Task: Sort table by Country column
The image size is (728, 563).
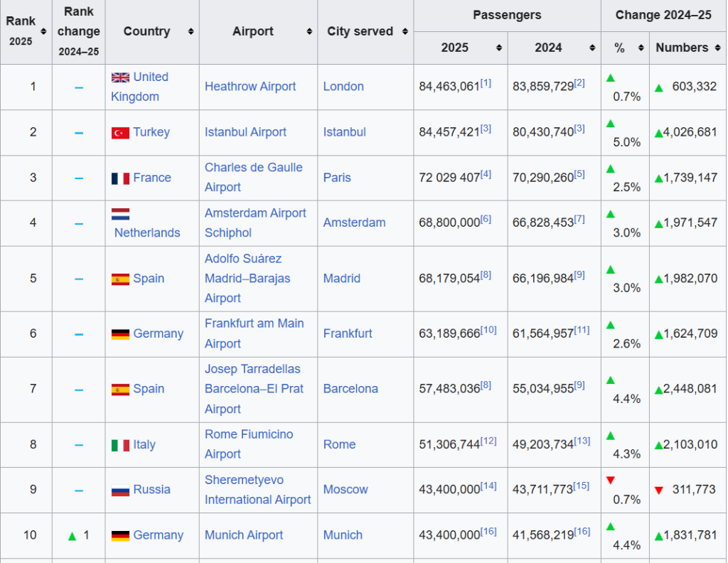Action: [191, 32]
